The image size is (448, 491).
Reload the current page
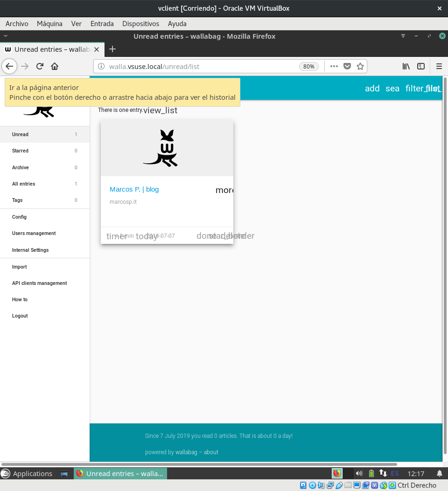(x=40, y=66)
